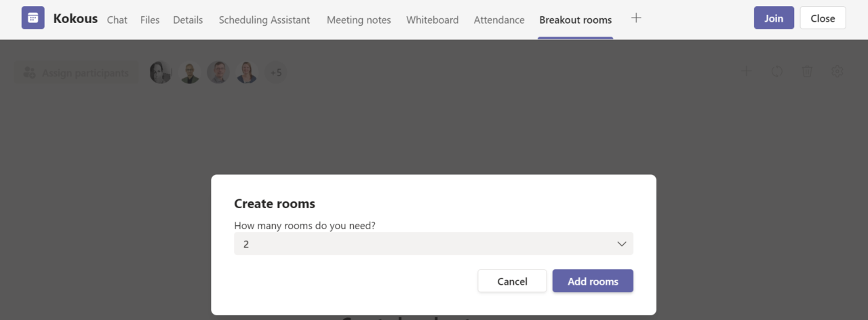Join the Kokous meeting
This screenshot has width=868, height=320.
coord(774,18)
